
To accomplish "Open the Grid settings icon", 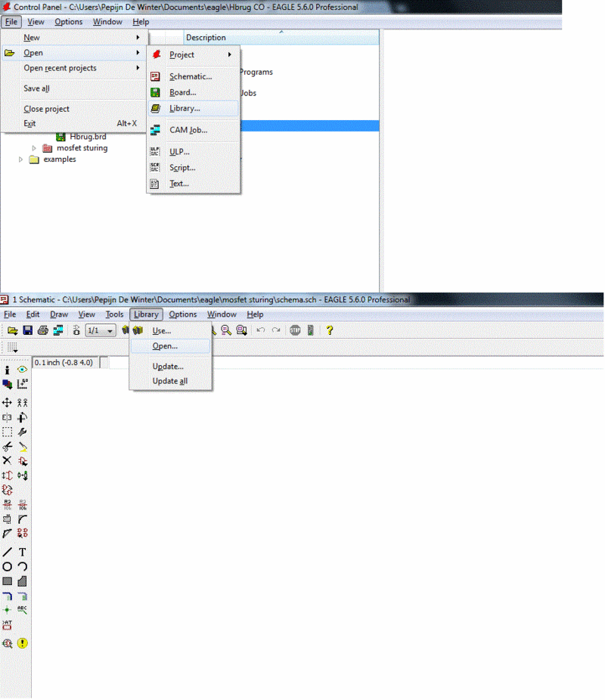I will pos(12,348).
